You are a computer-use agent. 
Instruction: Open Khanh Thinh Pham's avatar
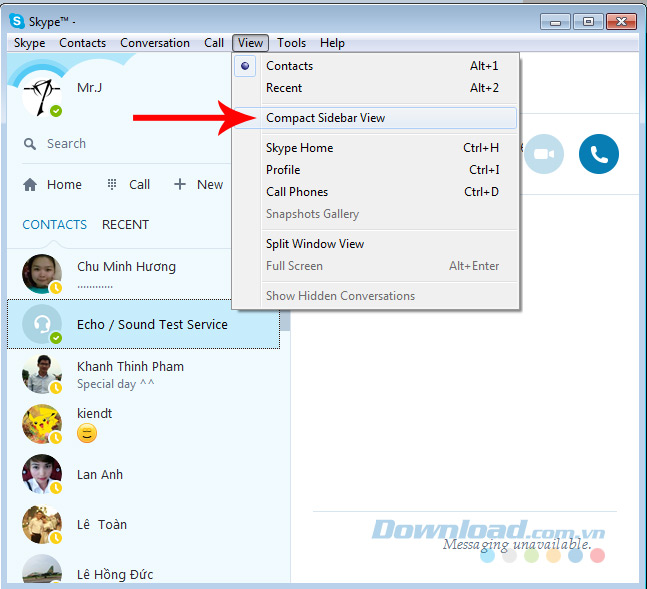[42, 374]
